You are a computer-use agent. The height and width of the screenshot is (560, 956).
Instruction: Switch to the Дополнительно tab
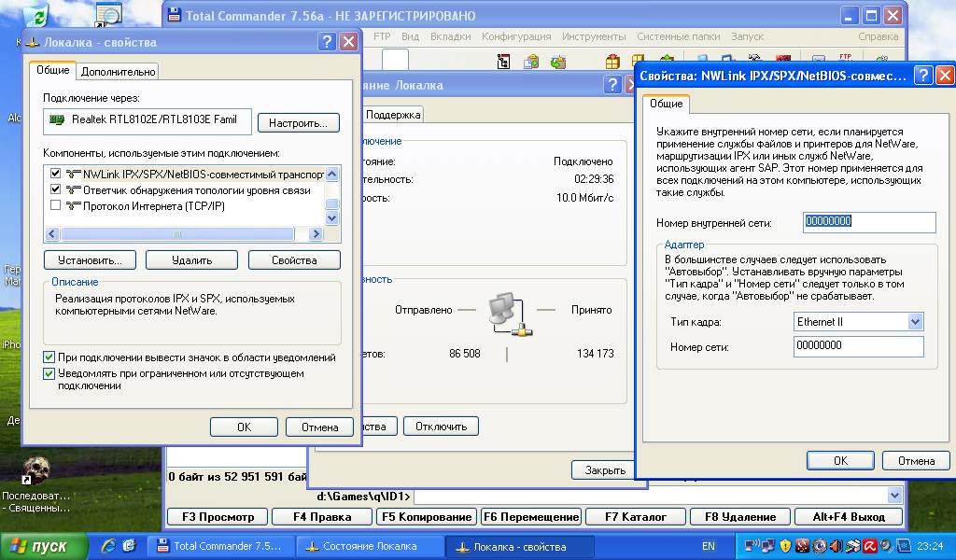click(x=119, y=72)
